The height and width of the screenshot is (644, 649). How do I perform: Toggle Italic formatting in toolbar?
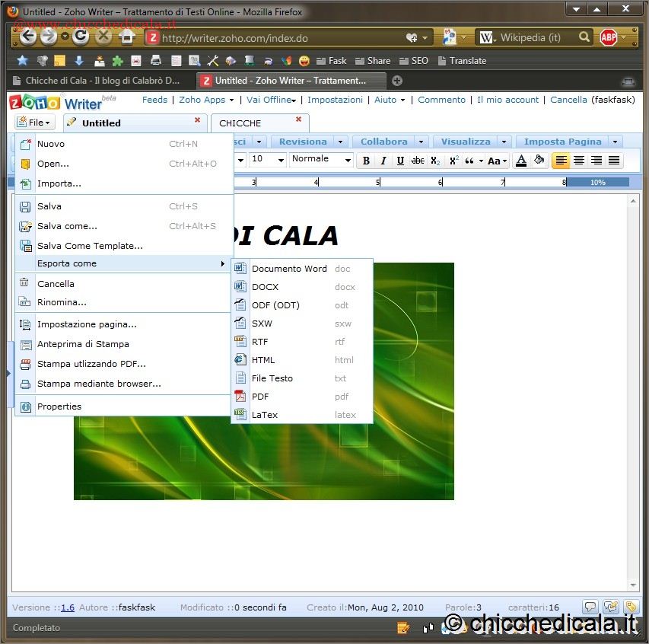[383, 161]
